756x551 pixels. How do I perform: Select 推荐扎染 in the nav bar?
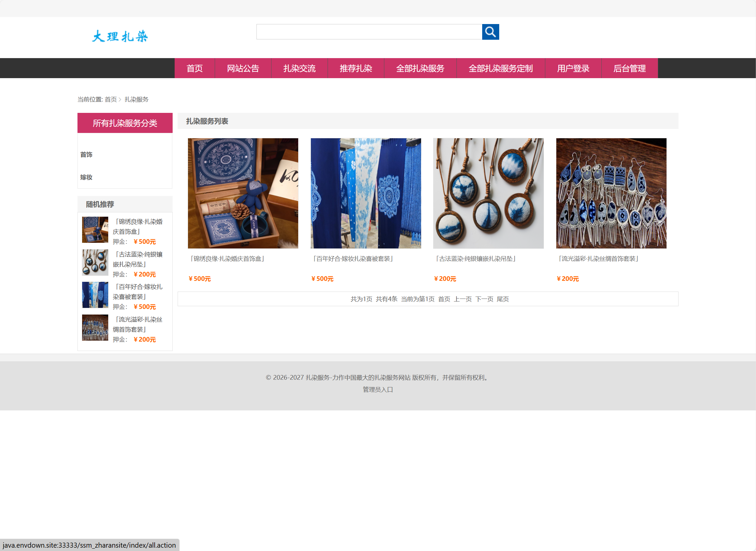coord(356,68)
